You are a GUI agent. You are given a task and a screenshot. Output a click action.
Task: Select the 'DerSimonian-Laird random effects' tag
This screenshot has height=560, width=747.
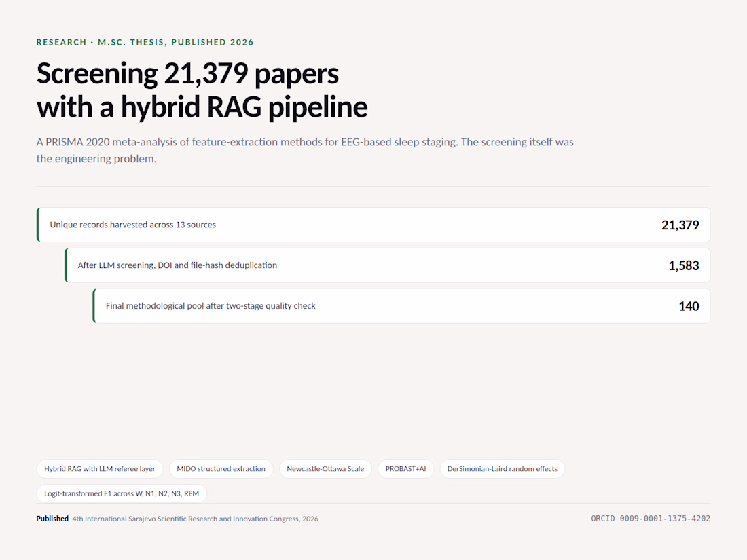pos(502,468)
